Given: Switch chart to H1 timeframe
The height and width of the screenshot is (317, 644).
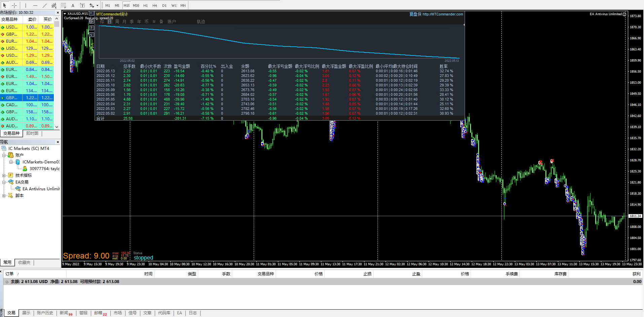Looking at the screenshot, I should tap(145, 5).
